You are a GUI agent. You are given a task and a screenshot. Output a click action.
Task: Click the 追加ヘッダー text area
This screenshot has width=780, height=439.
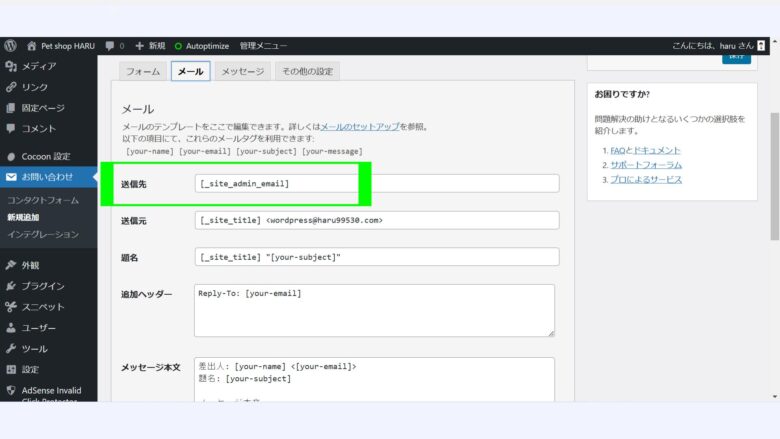click(374, 310)
